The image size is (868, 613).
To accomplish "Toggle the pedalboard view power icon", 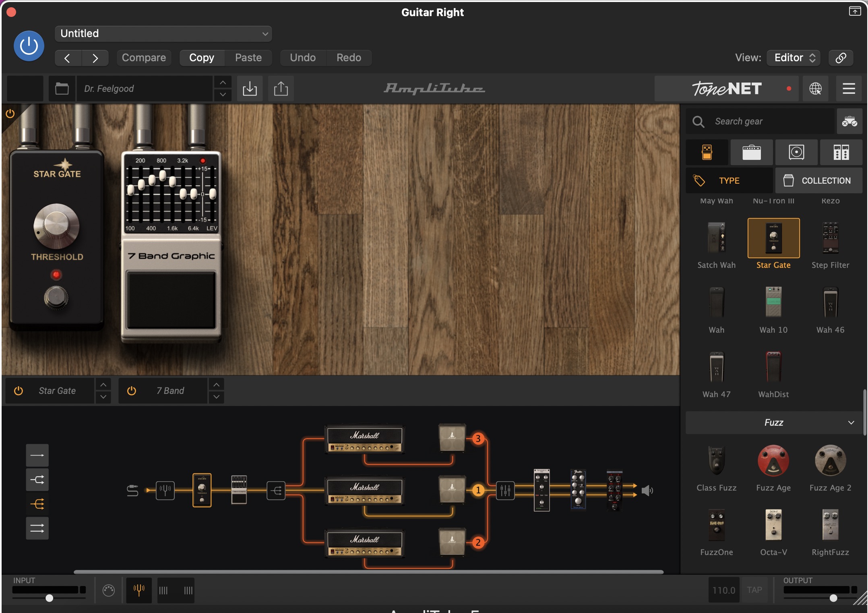I will 10,114.
